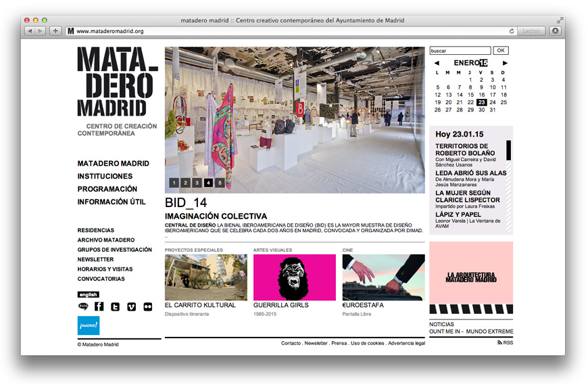Open the Instituciones menu item
Image resolution: width=588 pixels, height=385 pixels.
(x=105, y=177)
